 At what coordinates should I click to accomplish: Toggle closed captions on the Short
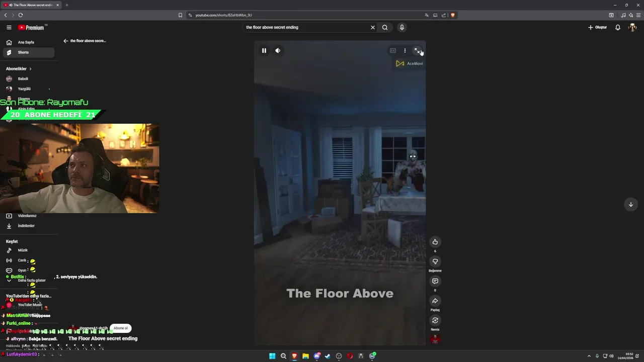(393, 50)
